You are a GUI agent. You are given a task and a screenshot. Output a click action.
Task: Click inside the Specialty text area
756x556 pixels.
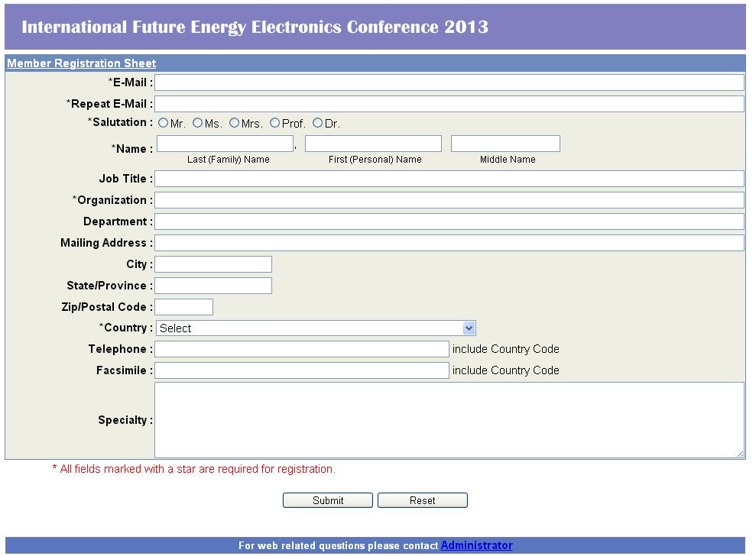449,420
